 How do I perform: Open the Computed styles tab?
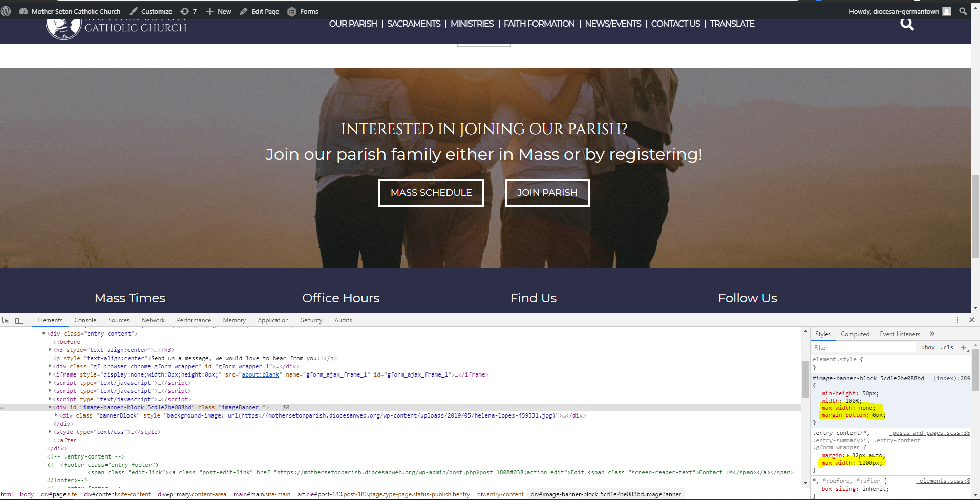pos(855,334)
